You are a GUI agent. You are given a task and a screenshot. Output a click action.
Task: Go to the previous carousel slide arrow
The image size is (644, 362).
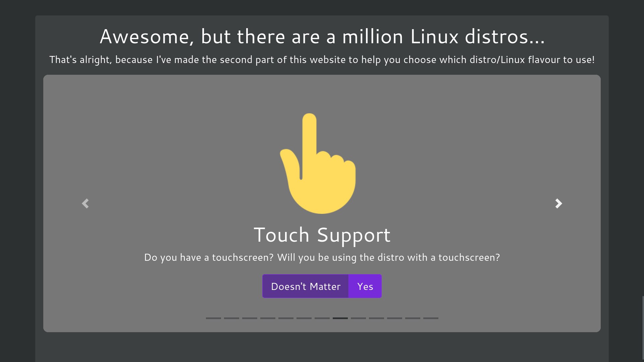[x=85, y=203]
